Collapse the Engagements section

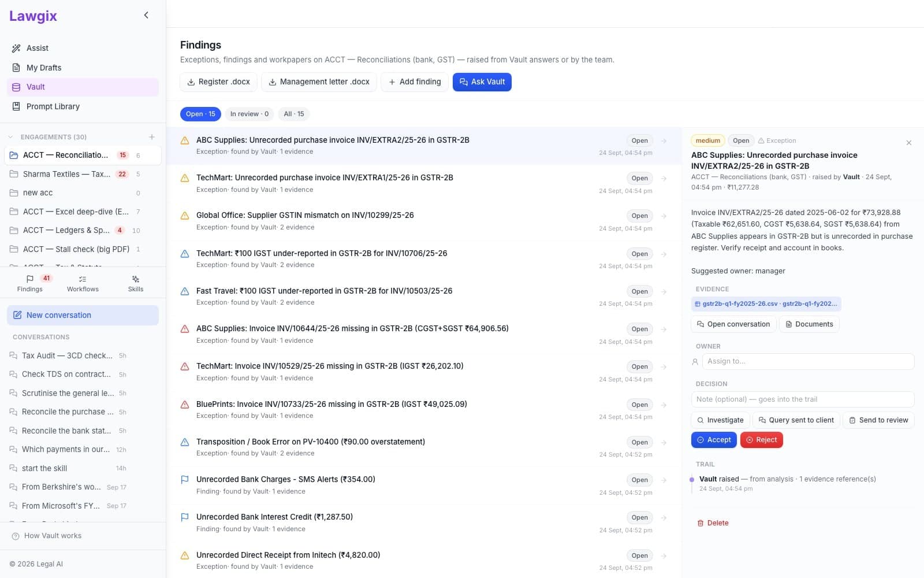click(10, 137)
